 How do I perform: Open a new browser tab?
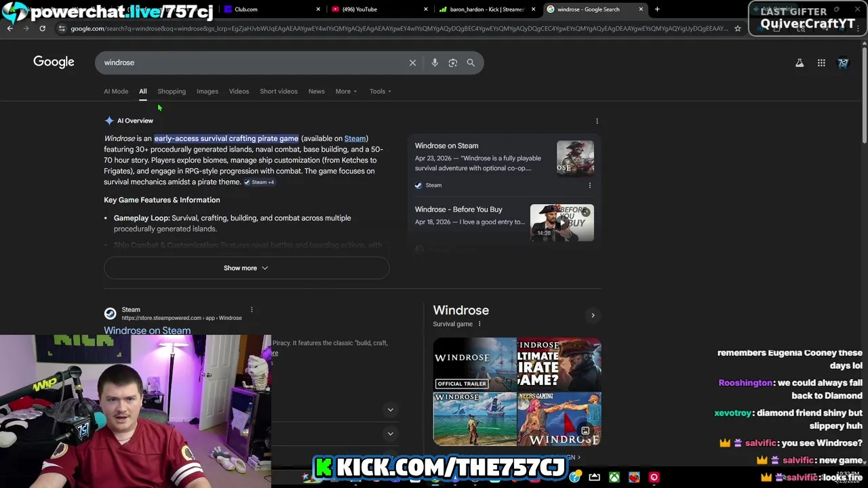pyautogui.click(x=657, y=9)
